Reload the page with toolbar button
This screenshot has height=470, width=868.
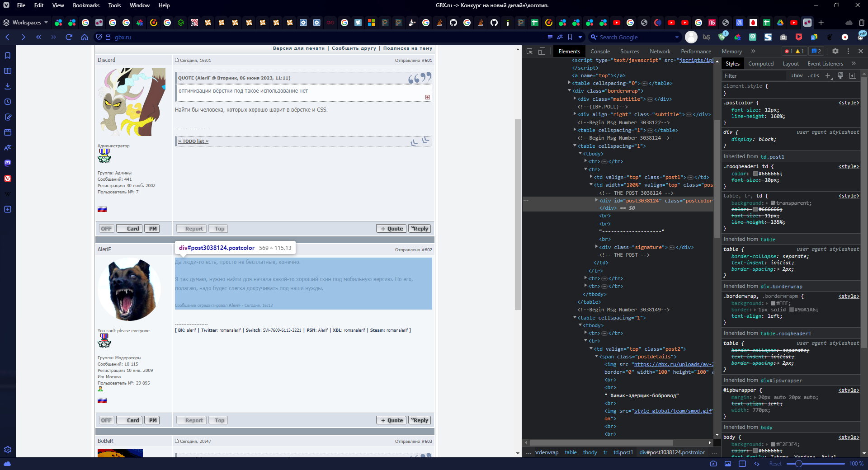click(x=69, y=37)
